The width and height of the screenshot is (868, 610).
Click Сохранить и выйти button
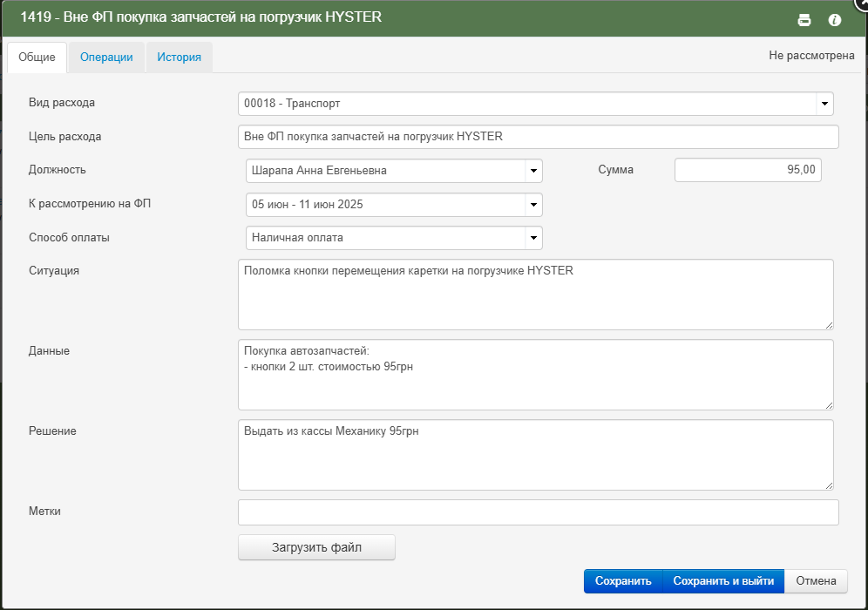723,581
